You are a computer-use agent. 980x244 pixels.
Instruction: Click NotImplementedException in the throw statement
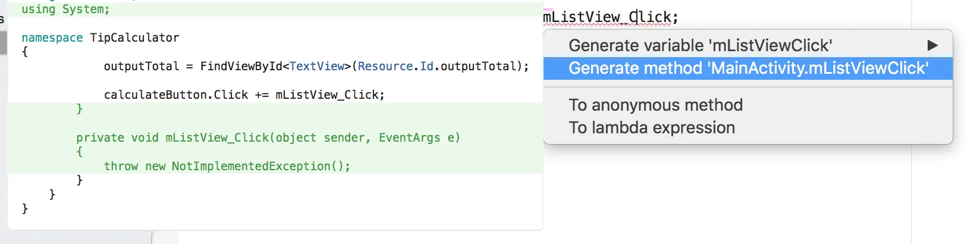(x=250, y=166)
